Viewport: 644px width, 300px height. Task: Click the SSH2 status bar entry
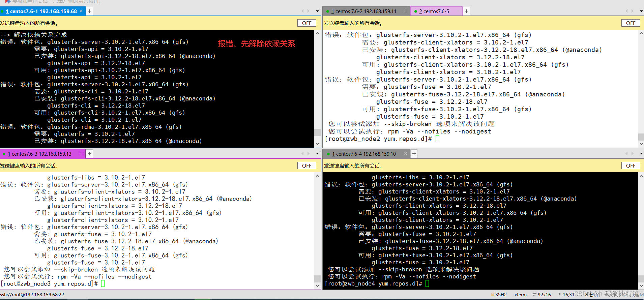499,295
